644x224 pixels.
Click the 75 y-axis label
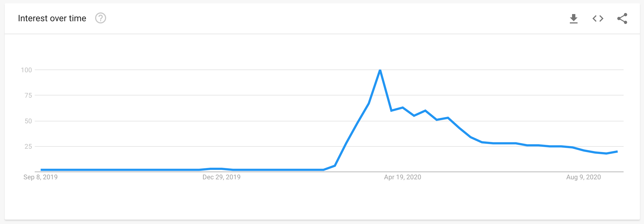click(x=28, y=95)
